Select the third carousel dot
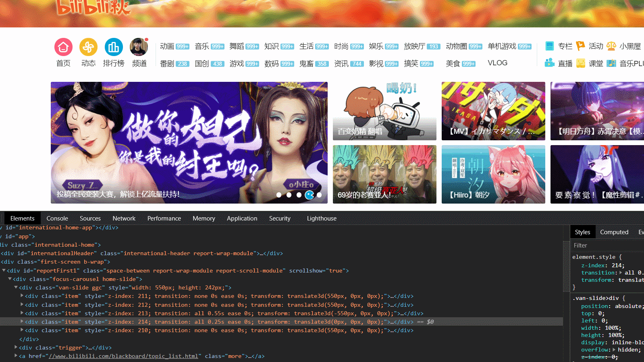The width and height of the screenshot is (644, 362). [x=299, y=195]
